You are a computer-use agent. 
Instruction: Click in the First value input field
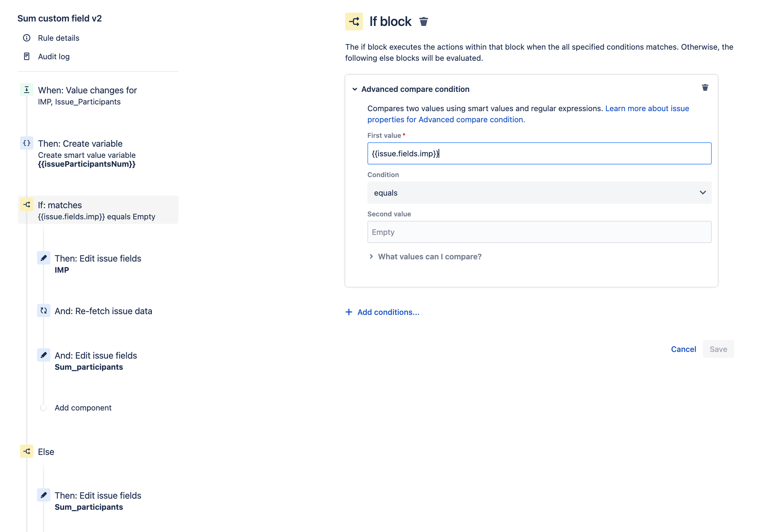539,153
